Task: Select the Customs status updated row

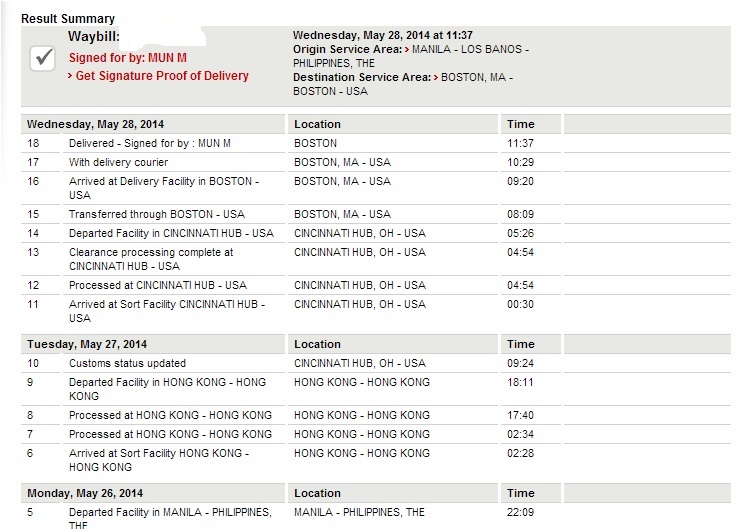Action: pyautogui.click(x=376, y=363)
